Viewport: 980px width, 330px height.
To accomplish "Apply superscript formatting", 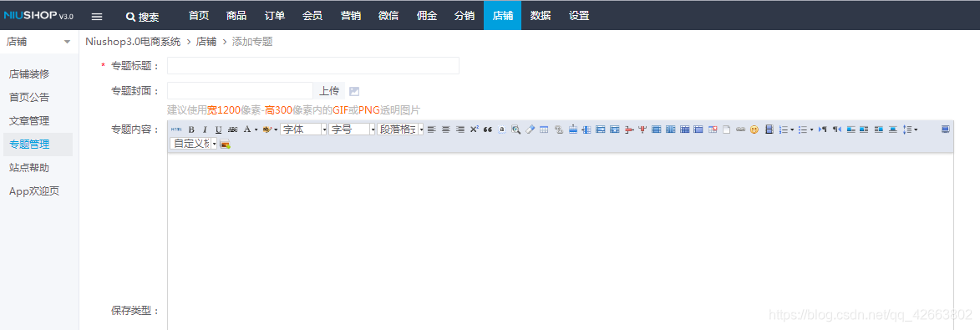I will (474, 129).
